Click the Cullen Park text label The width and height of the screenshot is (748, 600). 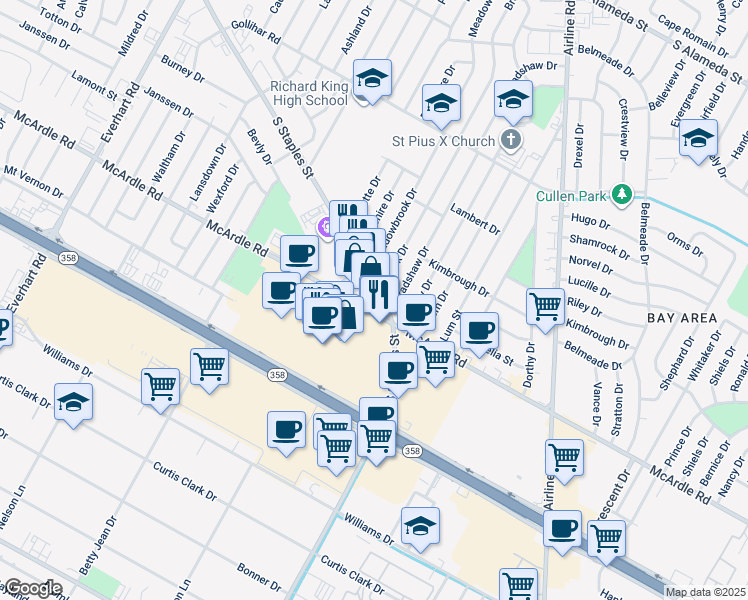(573, 196)
